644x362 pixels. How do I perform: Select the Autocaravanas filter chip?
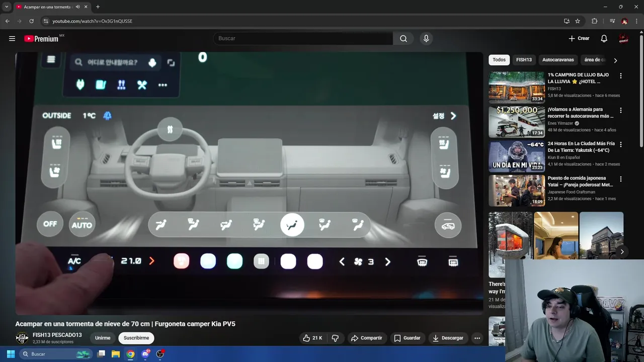558,60
